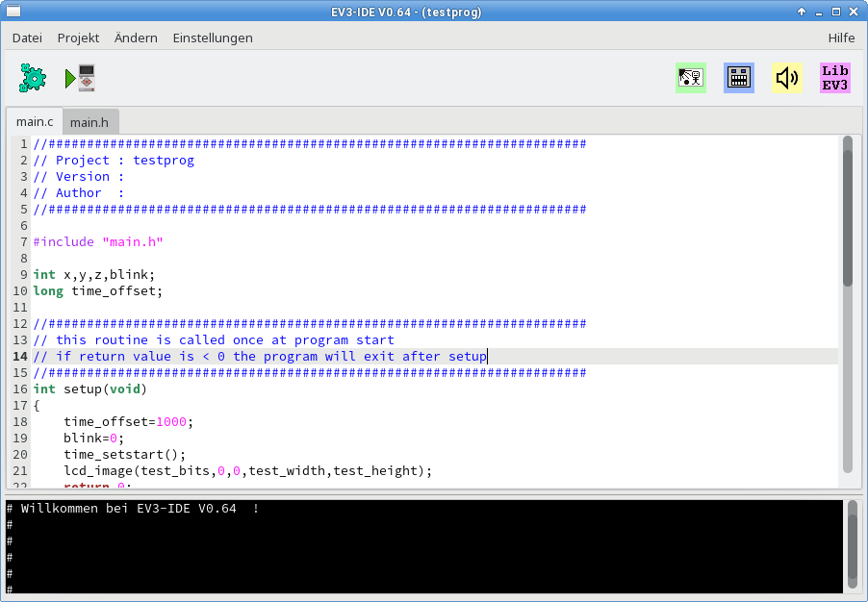Open the Hilfe menu

tap(841, 38)
